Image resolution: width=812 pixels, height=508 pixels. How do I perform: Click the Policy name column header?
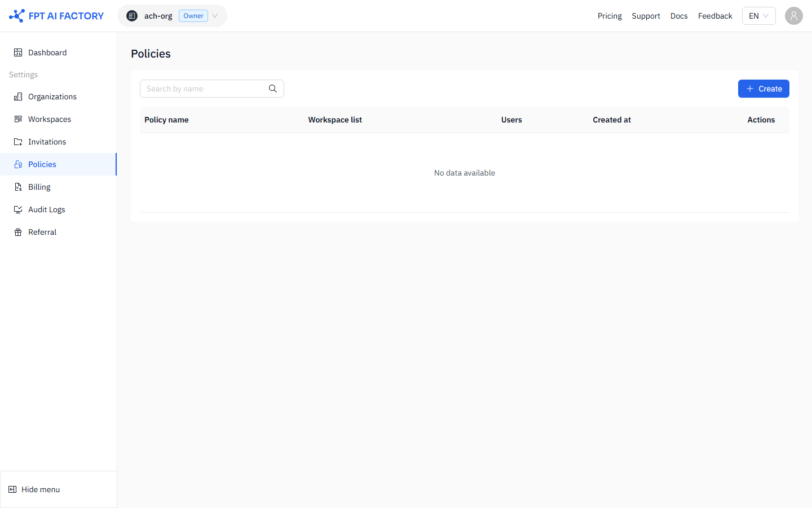(x=166, y=120)
